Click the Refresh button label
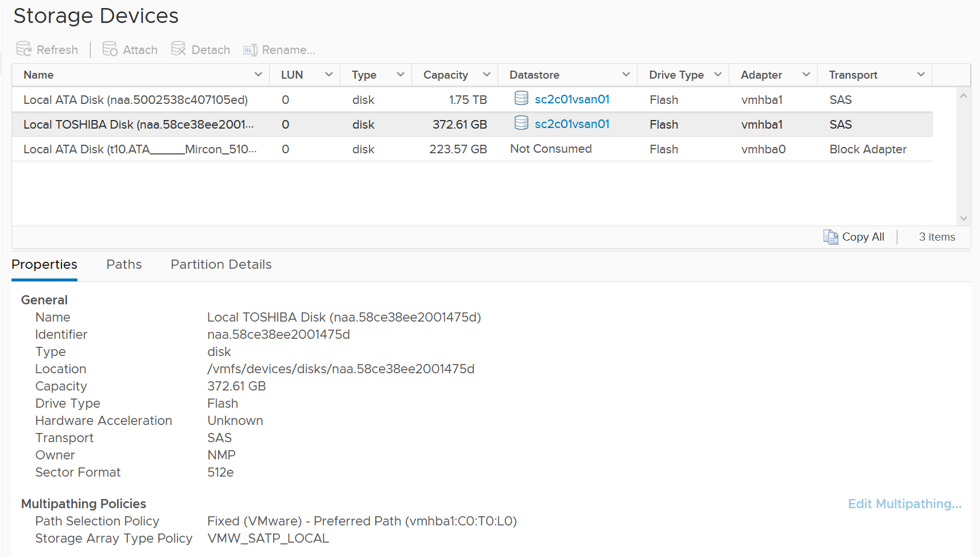The width and height of the screenshot is (980, 557). (x=57, y=50)
